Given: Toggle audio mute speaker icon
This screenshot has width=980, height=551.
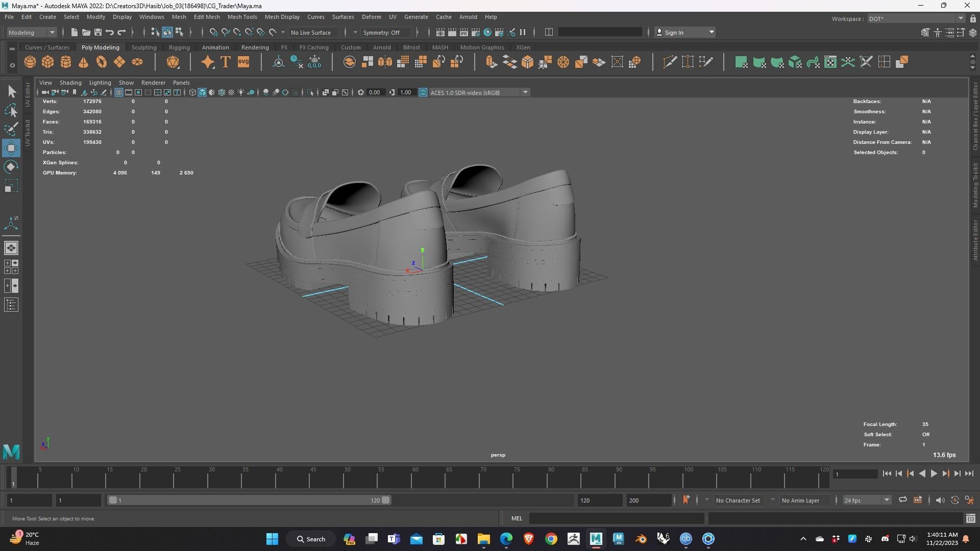Looking at the screenshot, I should coord(940,500).
